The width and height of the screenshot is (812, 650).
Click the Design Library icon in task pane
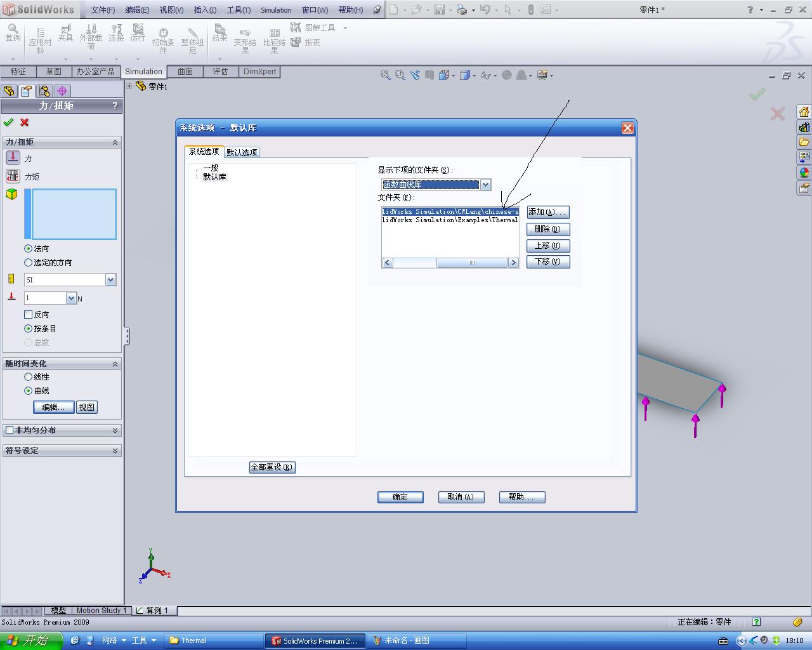pos(804,127)
